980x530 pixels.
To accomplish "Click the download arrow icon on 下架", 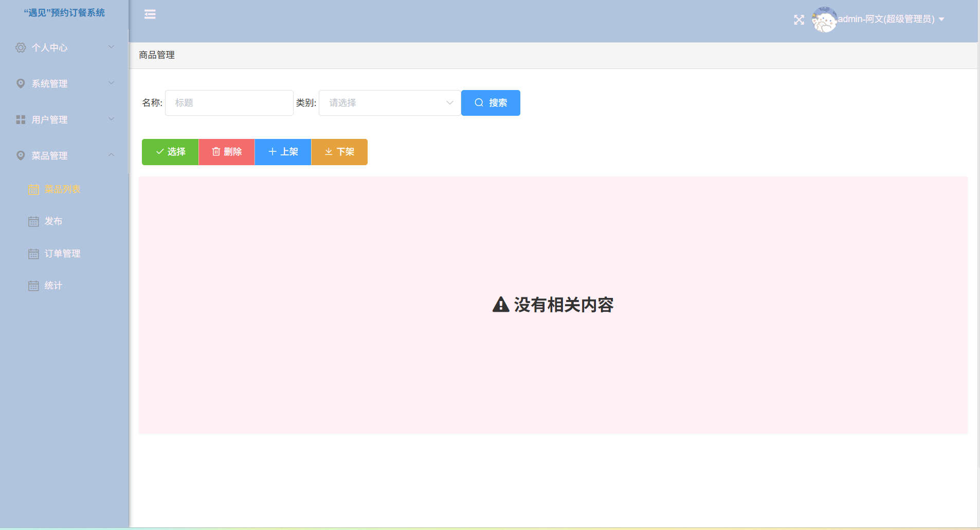I will [329, 152].
